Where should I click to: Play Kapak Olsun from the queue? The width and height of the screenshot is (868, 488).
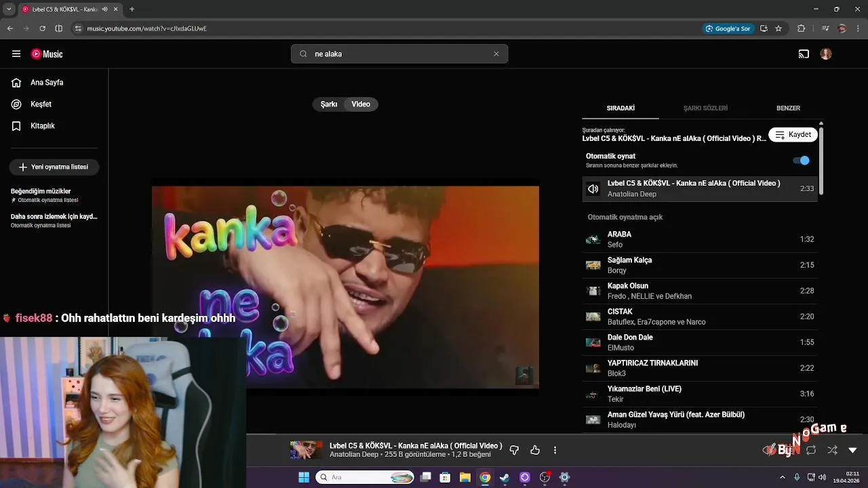point(700,291)
